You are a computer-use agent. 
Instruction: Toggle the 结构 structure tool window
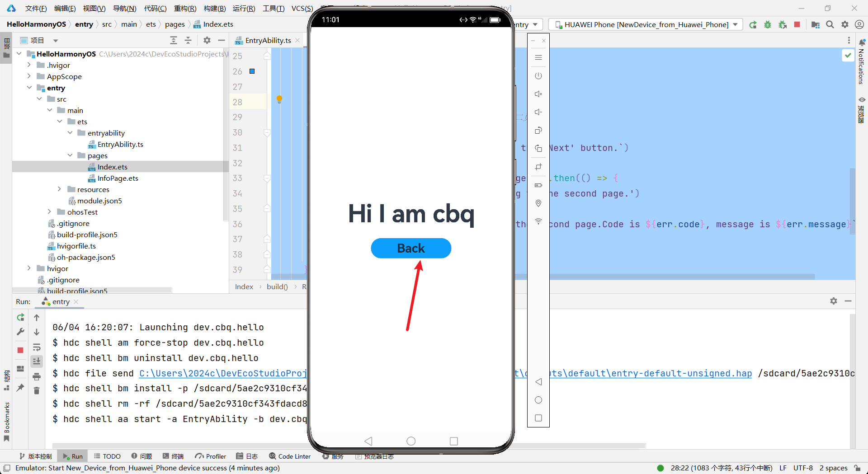pos(6,380)
